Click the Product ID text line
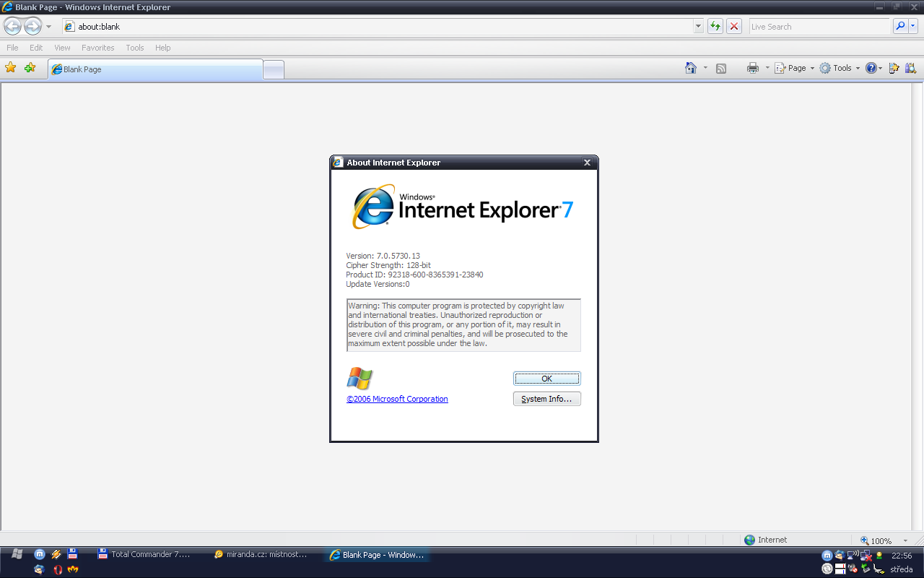The width and height of the screenshot is (924, 578). 414,275
